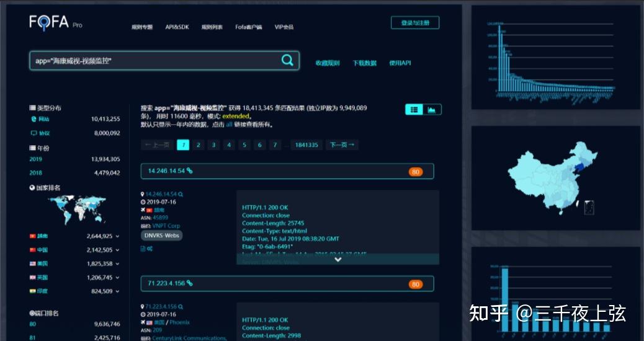The height and width of the screenshot is (341, 644).
Task: Expand the Vietnam country row chevron
Action: (117, 236)
